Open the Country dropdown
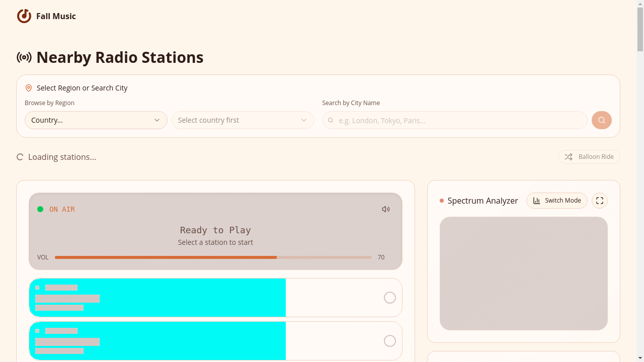This screenshot has width=644, height=362. point(96,120)
